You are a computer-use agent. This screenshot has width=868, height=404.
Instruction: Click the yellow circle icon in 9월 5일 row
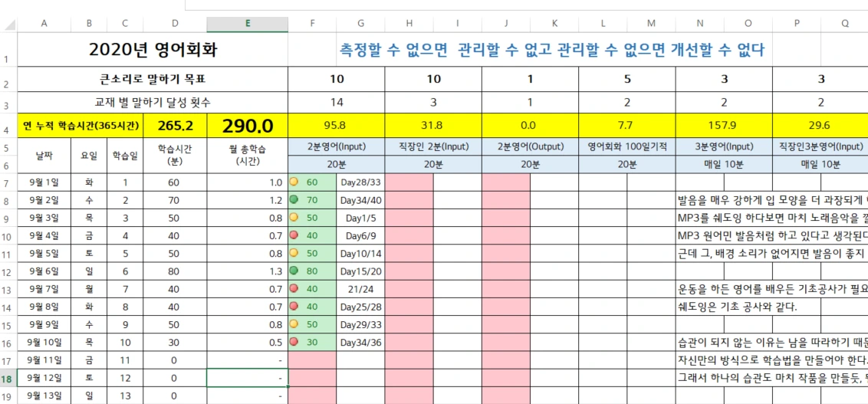(x=294, y=253)
